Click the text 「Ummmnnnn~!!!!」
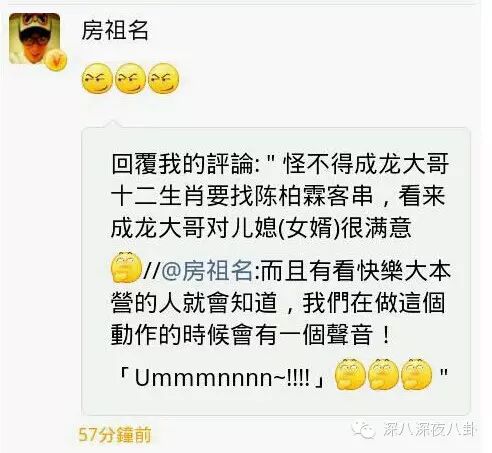 tap(222, 378)
